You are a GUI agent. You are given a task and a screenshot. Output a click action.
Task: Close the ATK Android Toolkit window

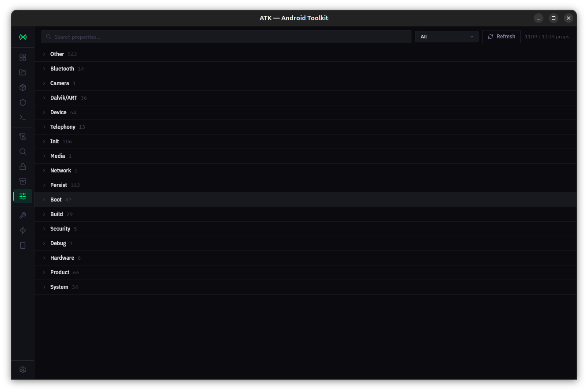[569, 18]
